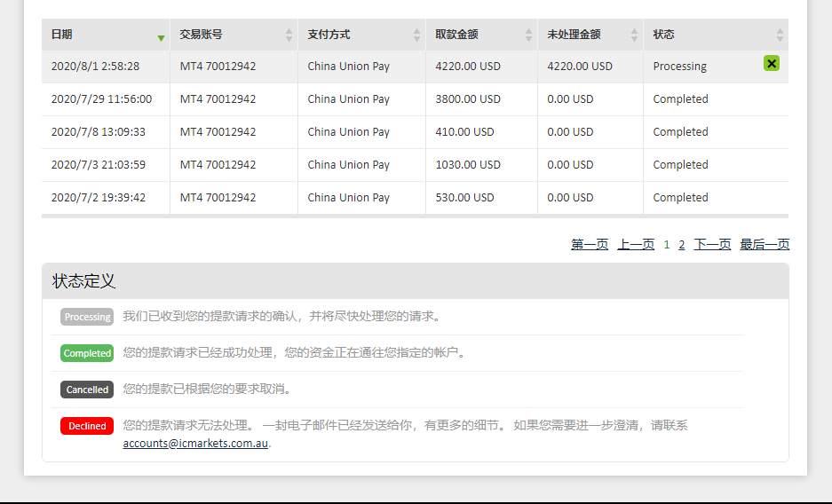The height and width of the screenshot is (504, 832).
Task: Go to 下一页 next page
Action: click(712, 244)
